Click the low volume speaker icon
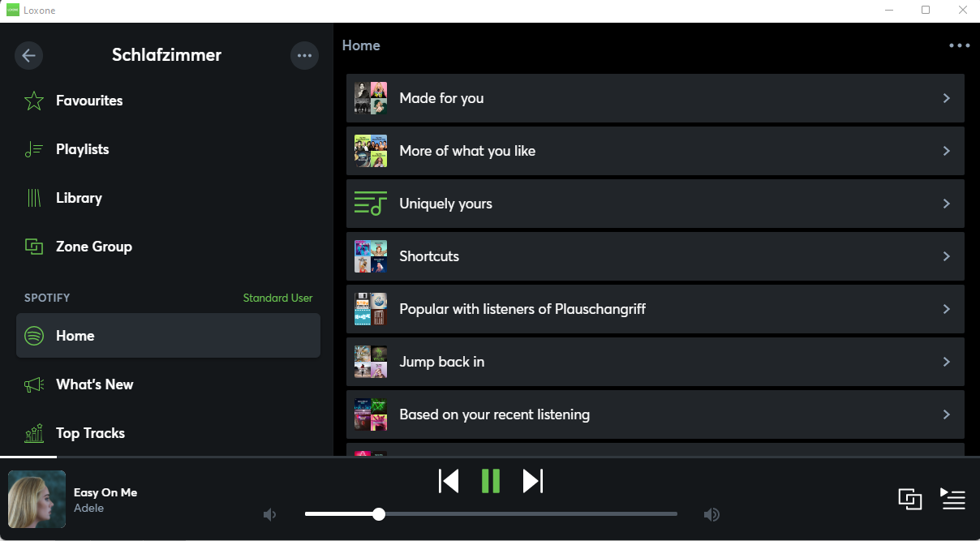 (270, 514)
